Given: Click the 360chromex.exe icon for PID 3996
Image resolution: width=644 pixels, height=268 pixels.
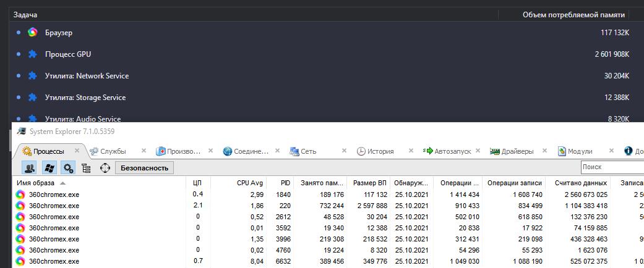Looking at the screenshot, I should [x=20, y=238].
